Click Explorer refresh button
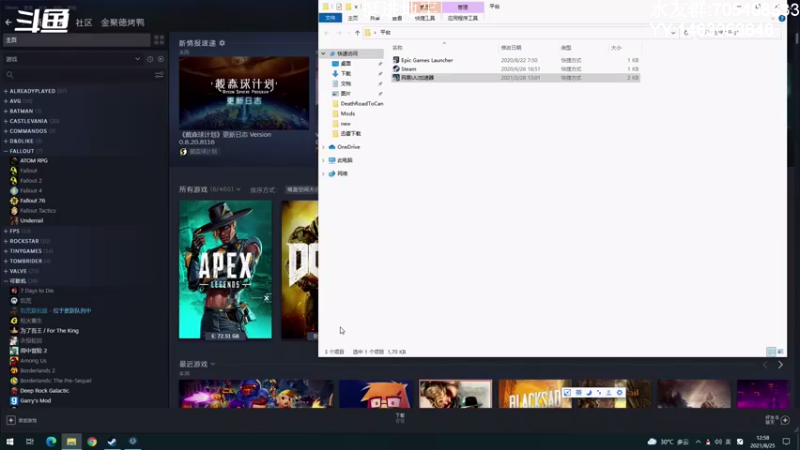Screen dimensions: 800x450 pyautogui.click(x=686, y=33)
